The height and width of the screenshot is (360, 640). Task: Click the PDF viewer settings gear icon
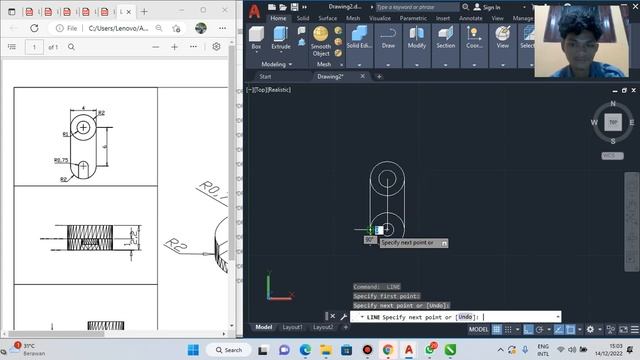point(216,47)
